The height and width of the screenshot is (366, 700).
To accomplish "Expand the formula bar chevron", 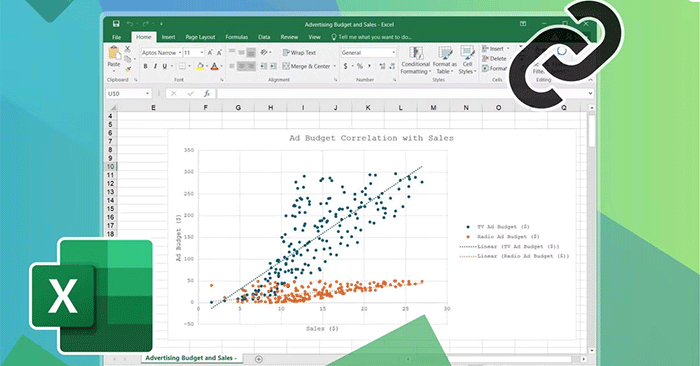I will tap(590, 93).
